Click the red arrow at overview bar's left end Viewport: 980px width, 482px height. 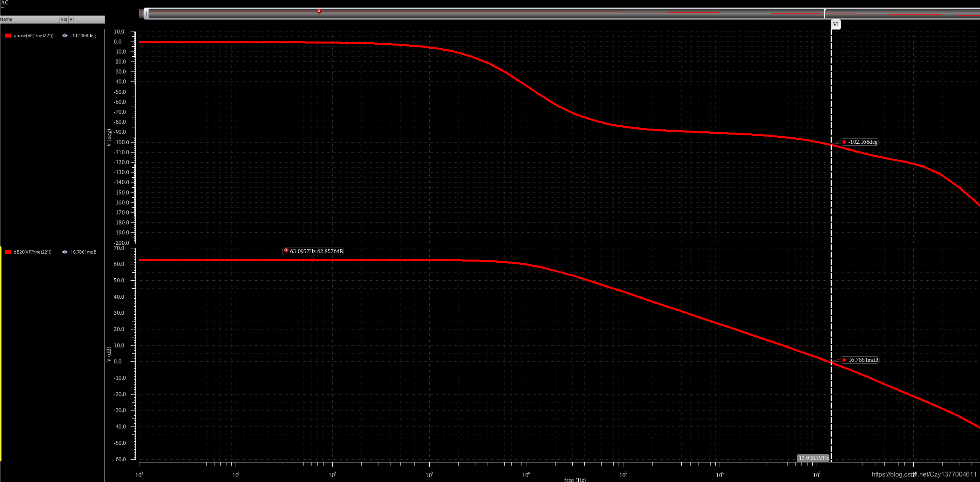pyautogui.click(x=141, y=14)
